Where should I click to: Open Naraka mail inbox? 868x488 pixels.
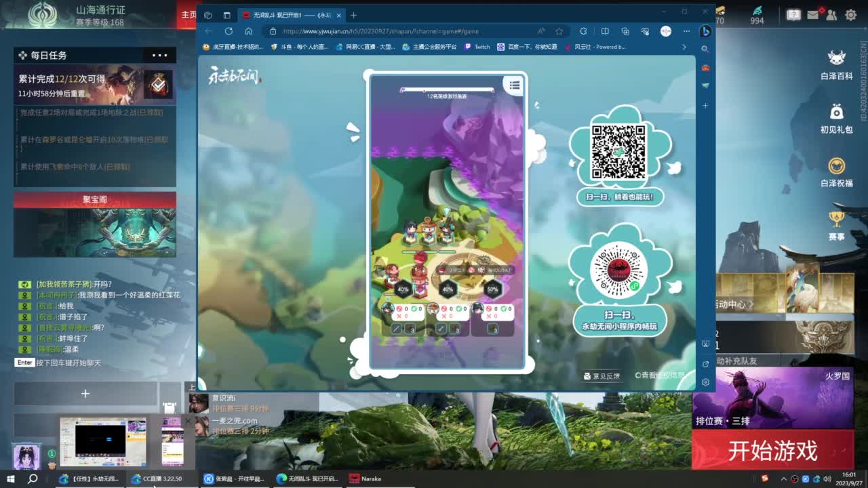point(812,14)
